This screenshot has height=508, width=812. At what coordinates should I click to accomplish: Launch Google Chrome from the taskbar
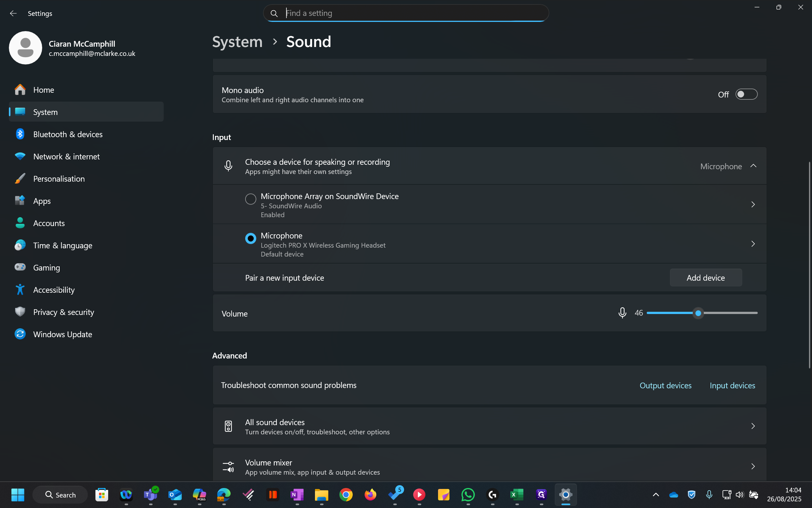346,495
